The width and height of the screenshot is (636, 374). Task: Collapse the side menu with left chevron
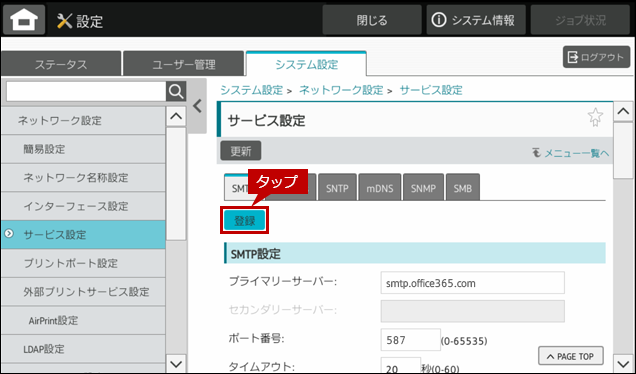(x=198, y=106)
